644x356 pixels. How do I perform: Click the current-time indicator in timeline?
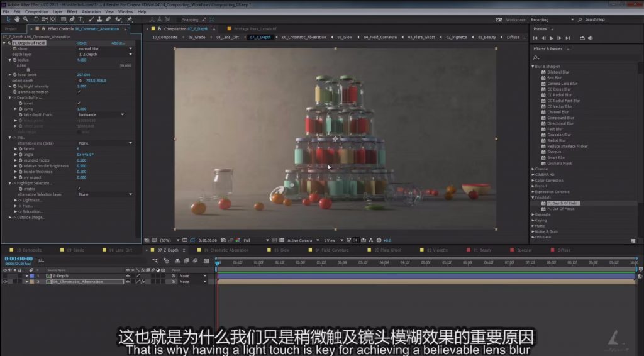click(217, 263)
